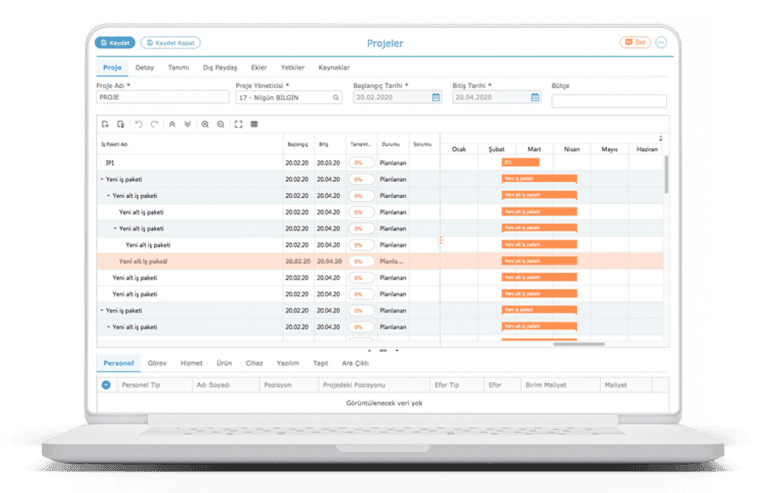This screenshot has width=768, height=493.
Task: Click the Kaydet save button
Action: point(114,43)
